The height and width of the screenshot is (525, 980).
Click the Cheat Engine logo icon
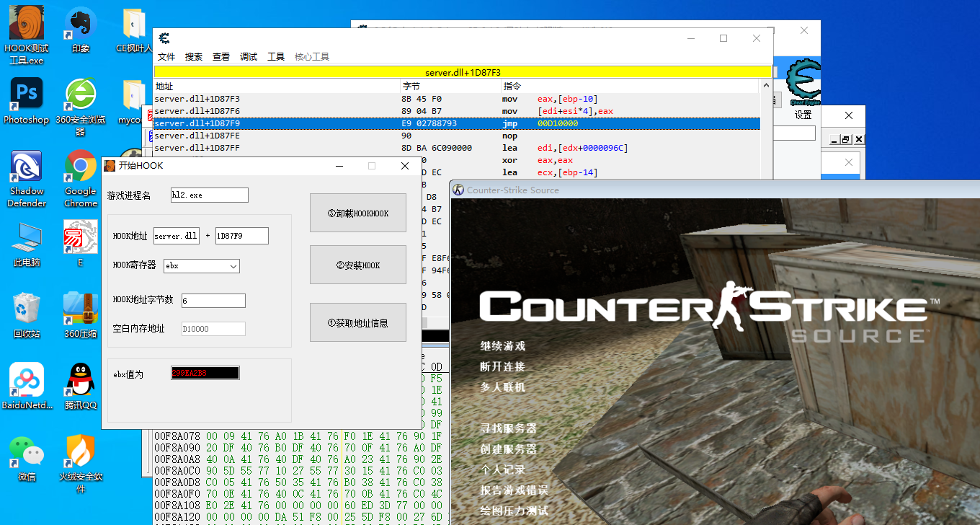pyautogui.click(x=801, y=81)
